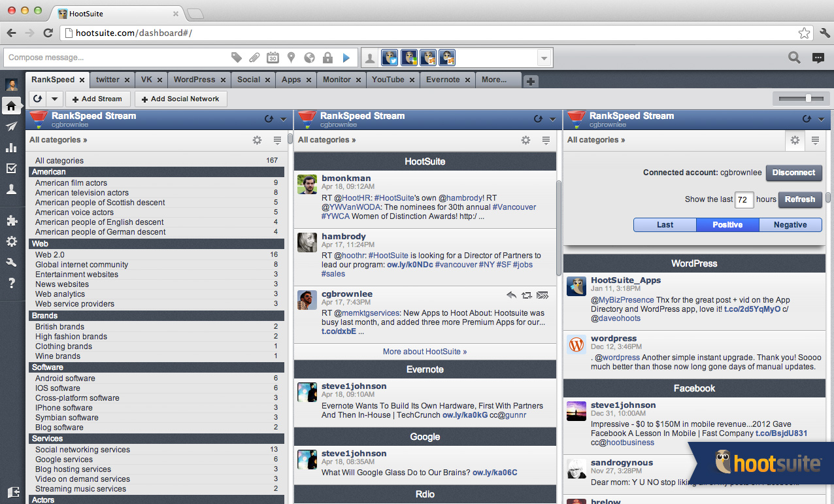Open the globe targeting icon in compose bar
Viewport: 834px width, 504px height.
click(309, 58)
